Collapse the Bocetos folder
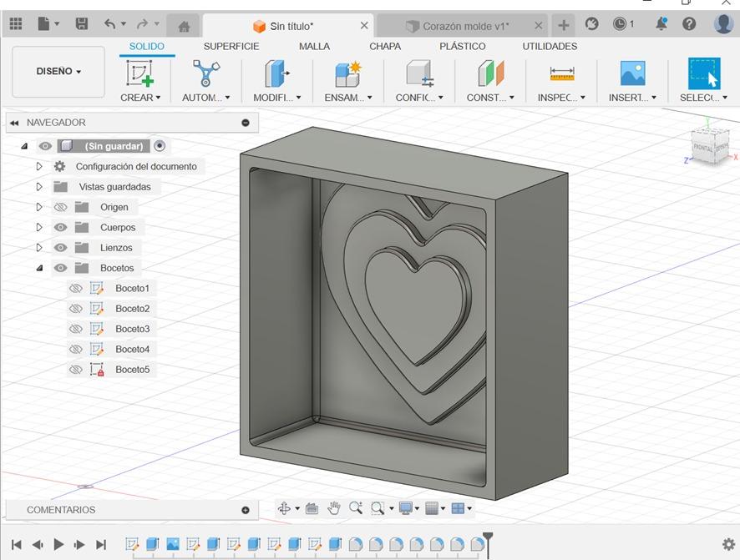Image resolution: width=740 pixels, height=560 pixels. click(x=38, y=268)
